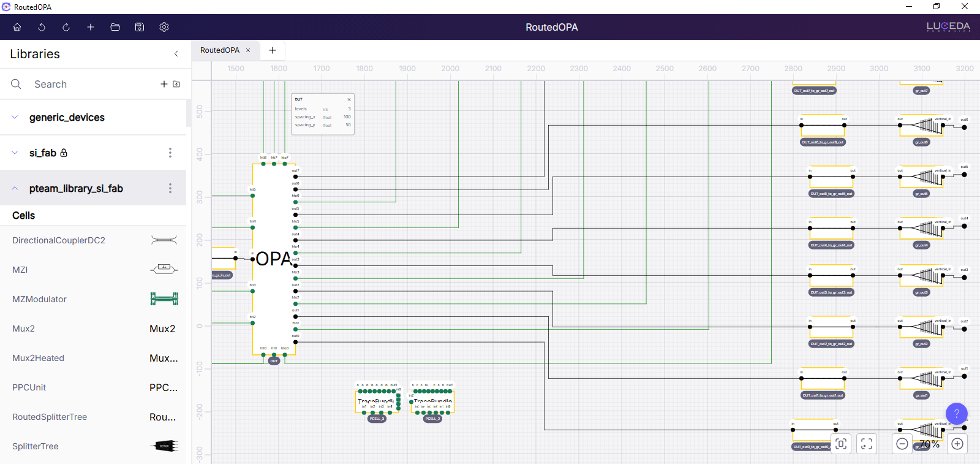The image size is (980, 464).
Task: Select the generic_devices library name
Action: coord(67,117)
